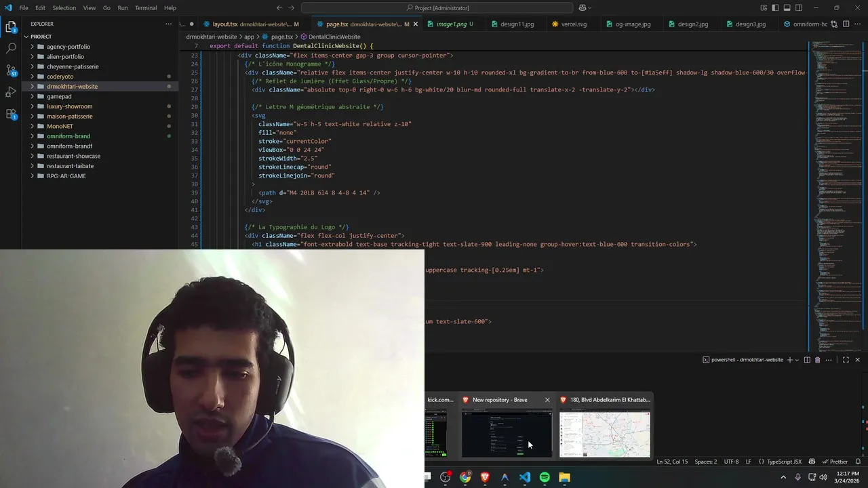Open the Copilot chat icon in the title bar

(x=582, y=7)
